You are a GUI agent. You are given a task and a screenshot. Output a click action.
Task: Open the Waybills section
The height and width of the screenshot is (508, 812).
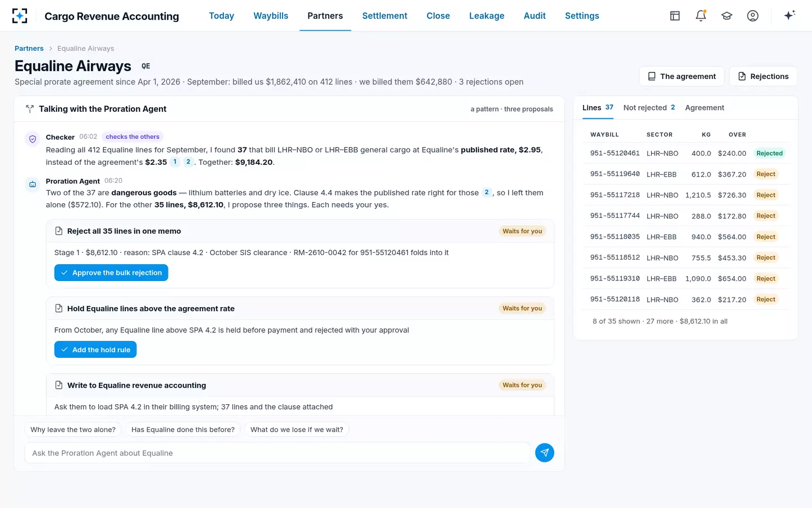[x=271, y=16]
